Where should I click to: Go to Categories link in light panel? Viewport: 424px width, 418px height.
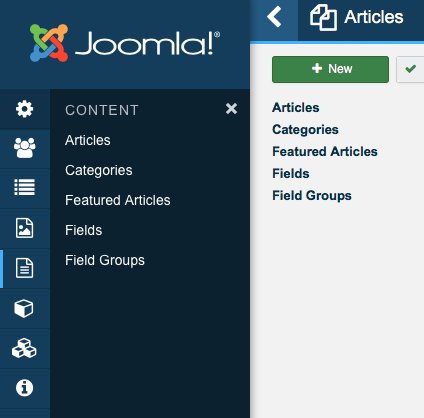pos(305,130)
